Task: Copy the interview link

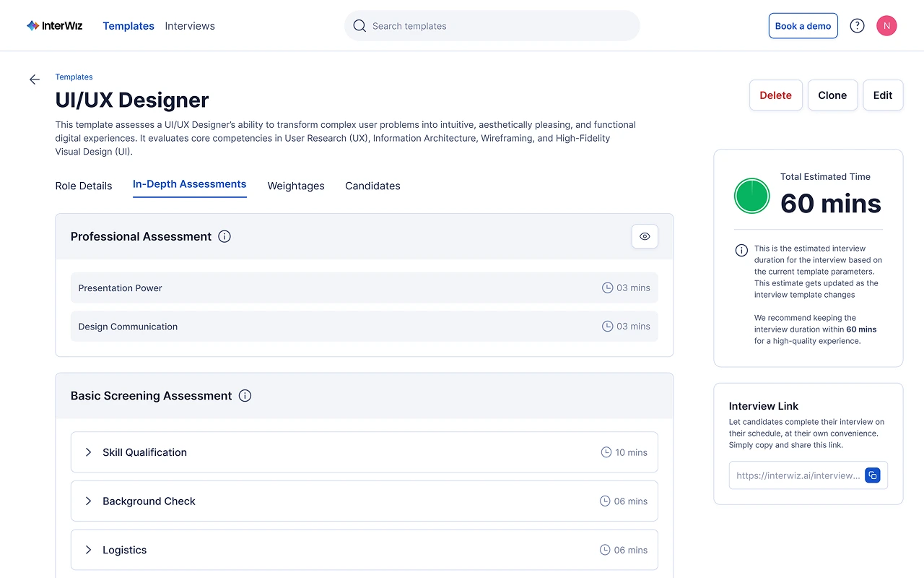Action: (872, 475)
